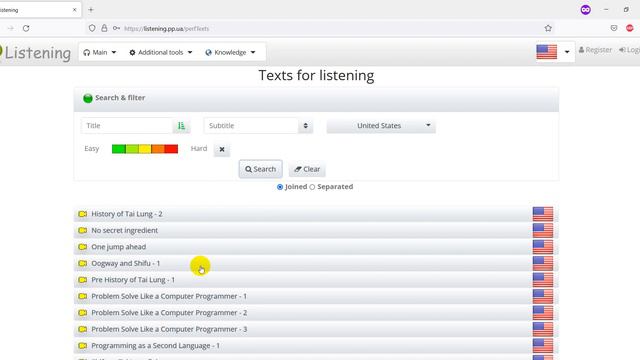Open Programming as a Second Language - 1
This screenshot has height=360, width=640.
pos(155,346)
